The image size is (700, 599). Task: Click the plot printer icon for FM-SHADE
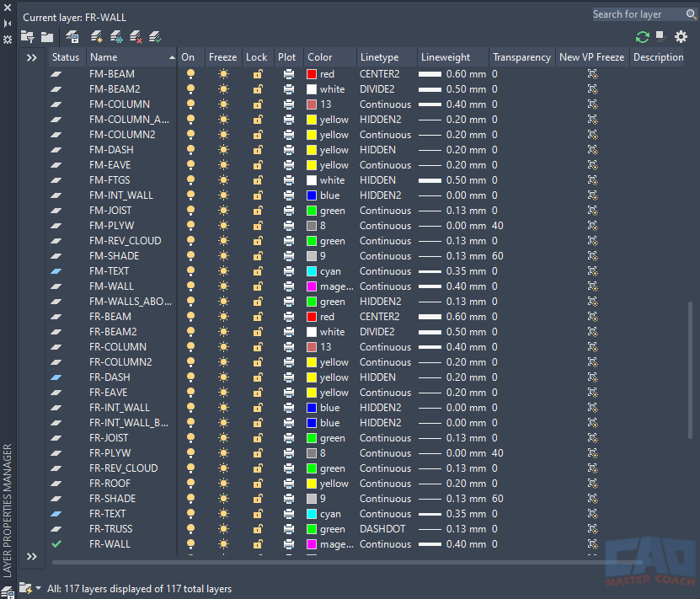click(x=289, y=256)
